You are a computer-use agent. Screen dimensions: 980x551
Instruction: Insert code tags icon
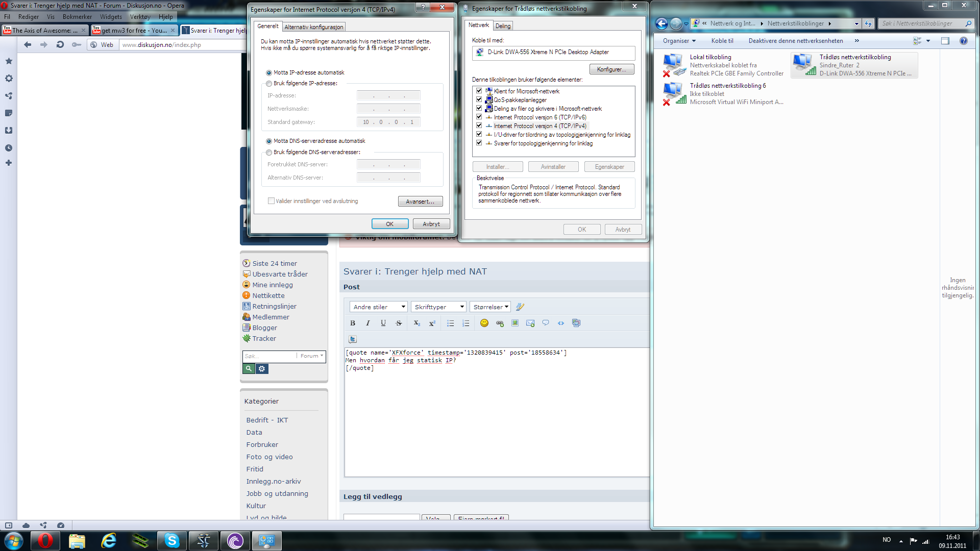click(x=561, y=323)
